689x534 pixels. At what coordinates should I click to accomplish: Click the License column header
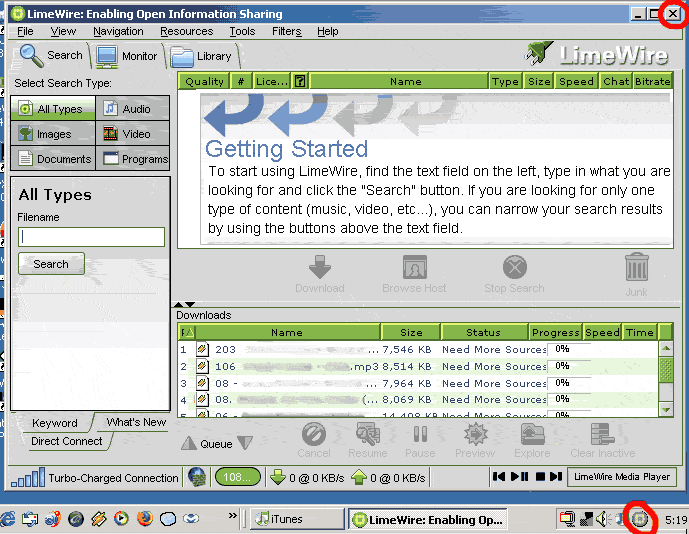coord(272,81)
